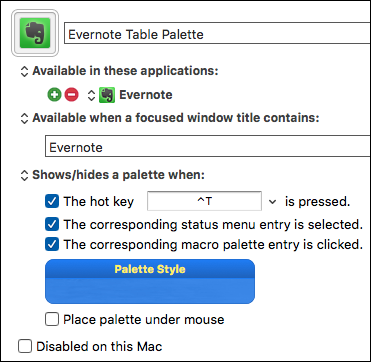Toggle 'status menu entry is selected' checkbox
Viewport: 371px width, 362px height.
[x=52, y=224]
